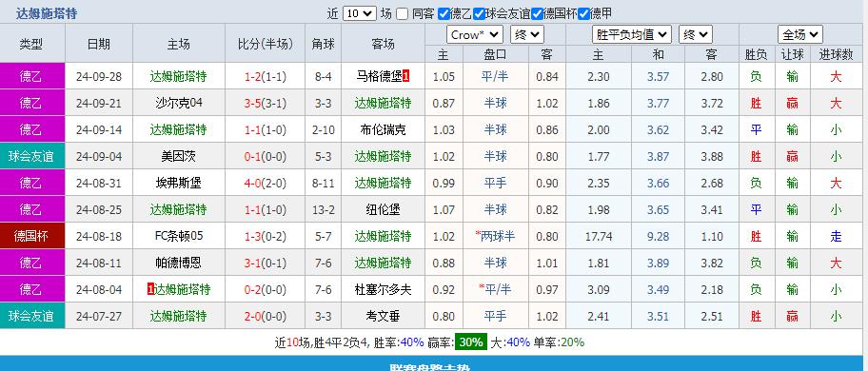The image size is (868, 371).
Task: Open the recent matches count dropdown showing 10
Action: [359, 14]
